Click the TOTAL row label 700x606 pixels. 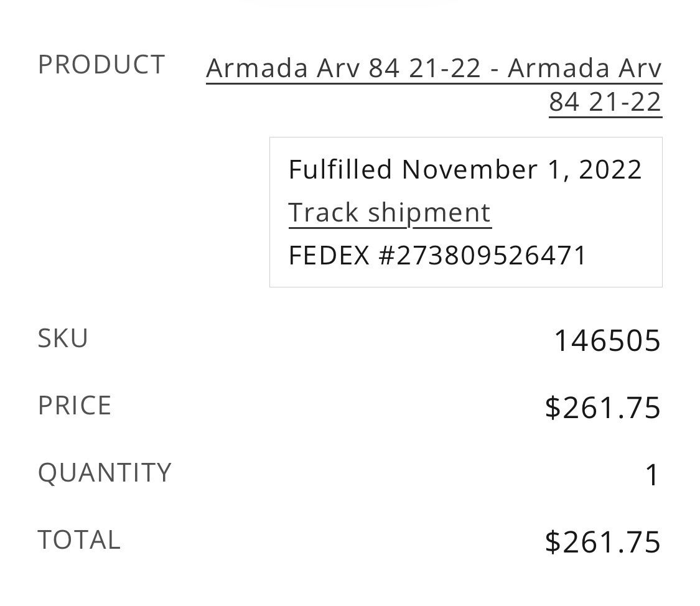[79, 540]
